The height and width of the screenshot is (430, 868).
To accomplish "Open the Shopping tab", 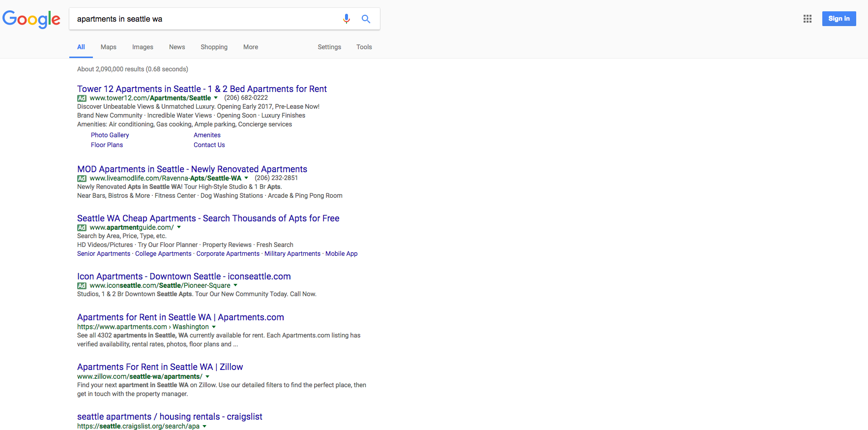I will [214, 47].
